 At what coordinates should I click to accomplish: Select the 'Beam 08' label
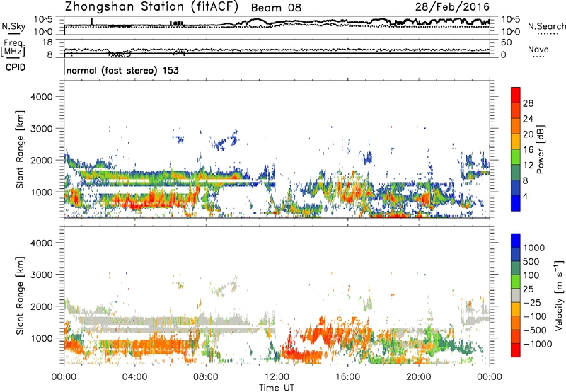276,8
